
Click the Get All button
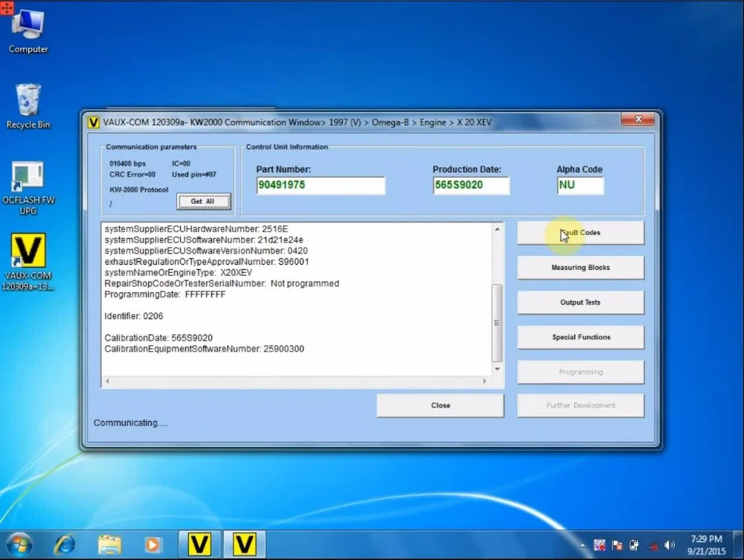click(204, 202)
